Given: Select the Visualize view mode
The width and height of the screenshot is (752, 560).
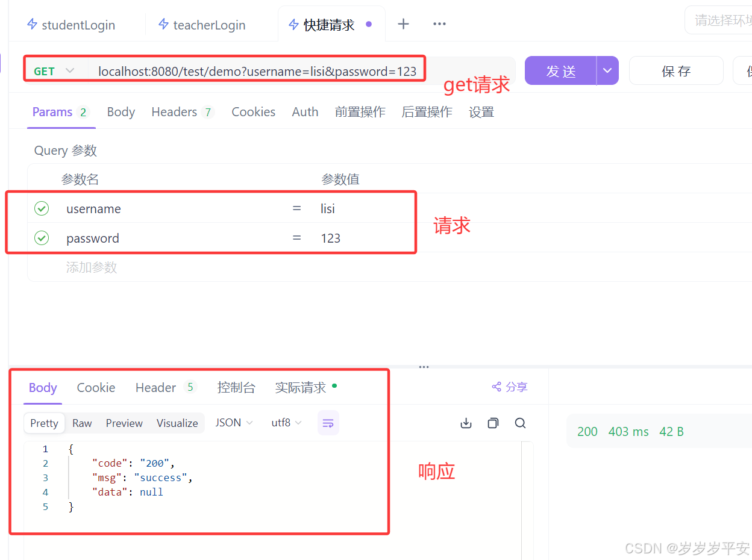Looking at the screenshot, I should coord(177,423).
